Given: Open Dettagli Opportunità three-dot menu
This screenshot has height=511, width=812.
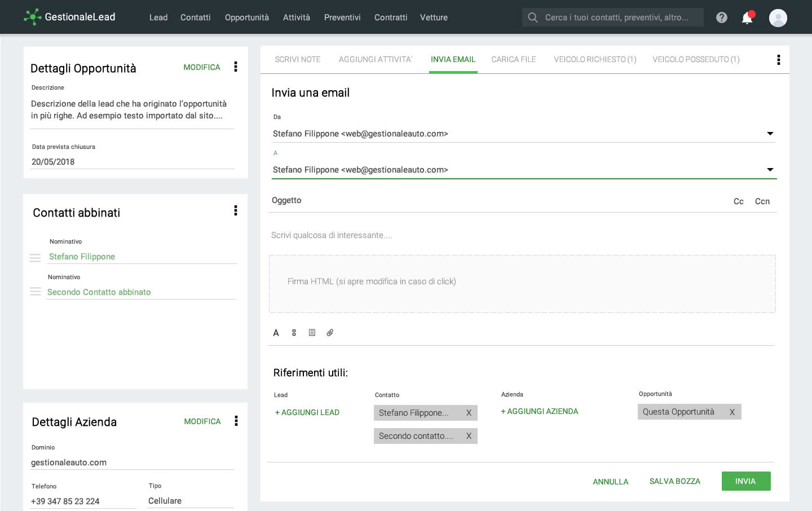Looking at the screenshot, I should pos(236,67).
